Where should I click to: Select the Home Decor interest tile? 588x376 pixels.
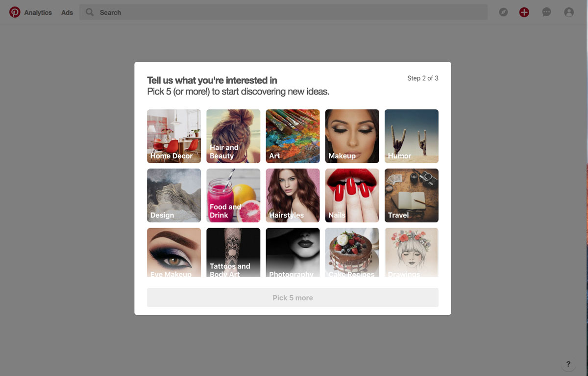click(x=173, y=136)
